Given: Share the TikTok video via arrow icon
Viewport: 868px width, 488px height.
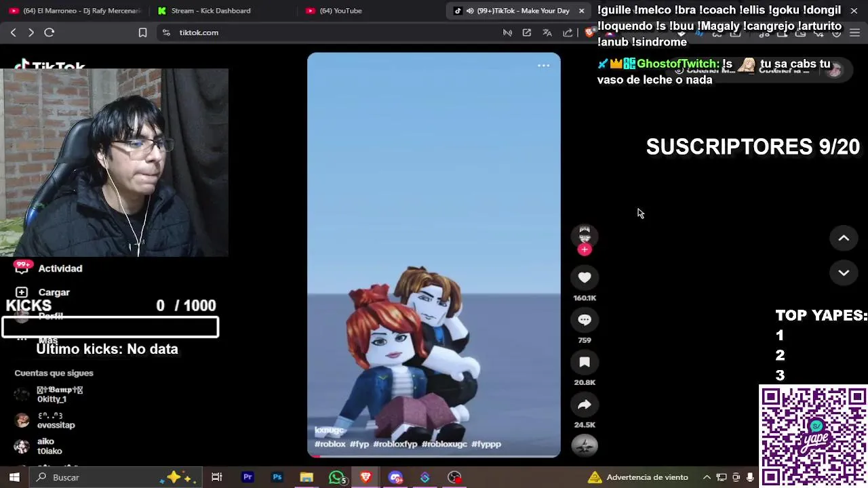Looking at the screenshot, I should pyautogui.click(x=585, y=405).
